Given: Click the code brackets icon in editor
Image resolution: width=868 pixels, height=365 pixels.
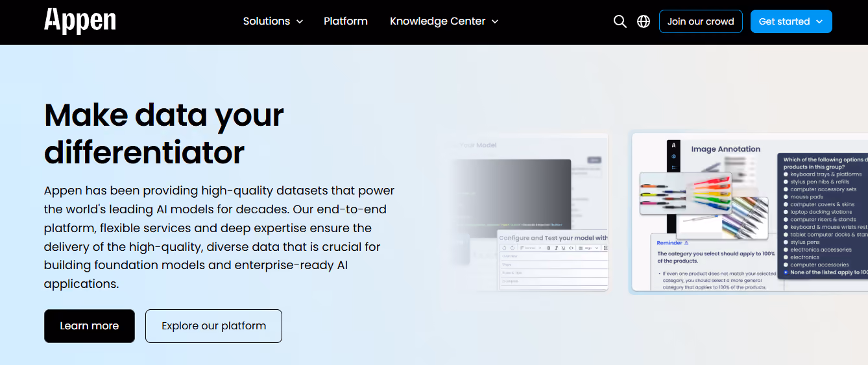Looking at the screenshot, I should click(571, 248).
